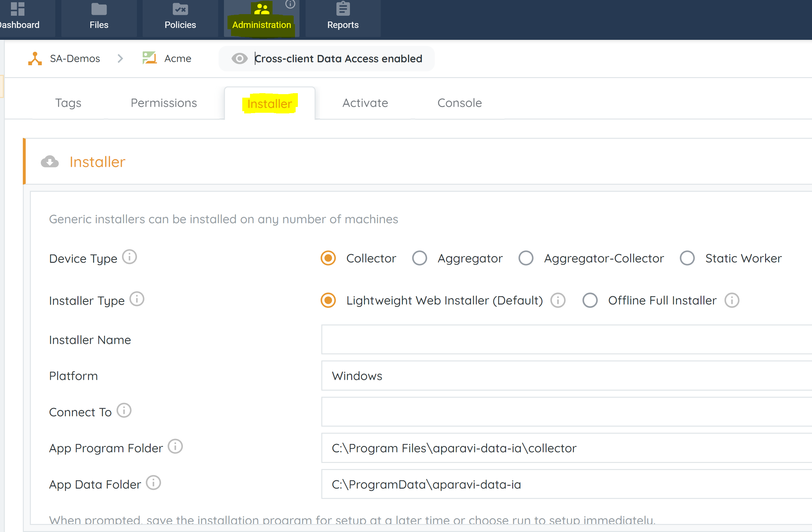Viewport: 812px width, 532px height.
Task: Click the Cross-client Data Access eye icon
Action: (x=239, y=59)
